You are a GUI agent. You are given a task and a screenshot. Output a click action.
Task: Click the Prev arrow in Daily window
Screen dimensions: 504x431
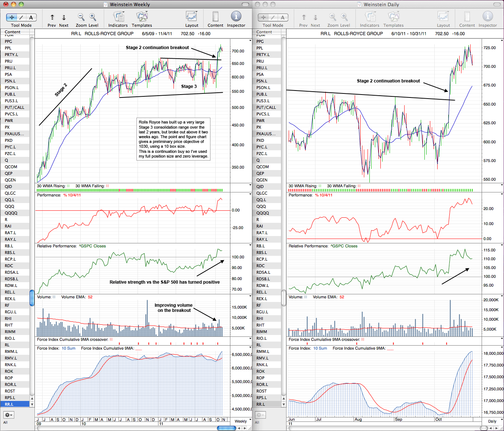click(x=304, y=17)
